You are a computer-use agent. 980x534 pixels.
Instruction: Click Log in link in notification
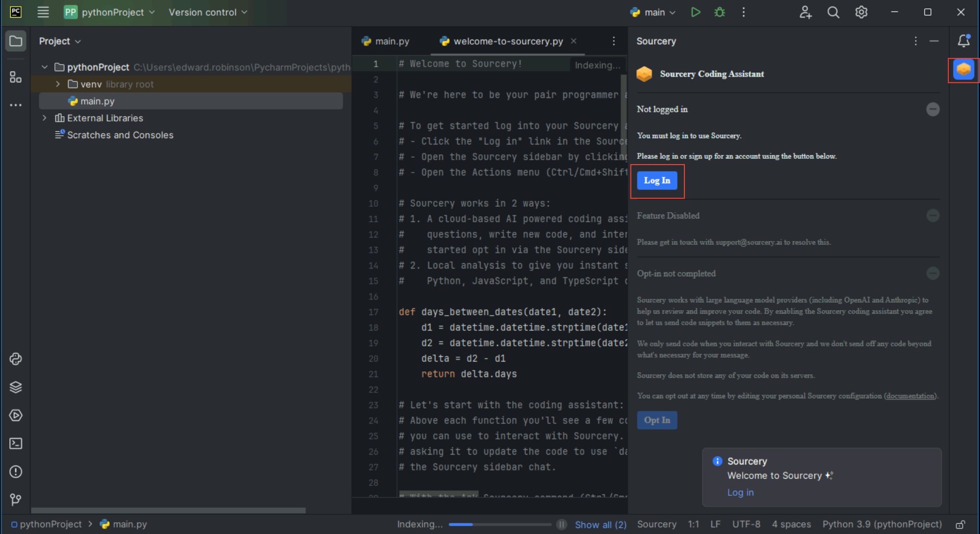click(x=740, y=492)
